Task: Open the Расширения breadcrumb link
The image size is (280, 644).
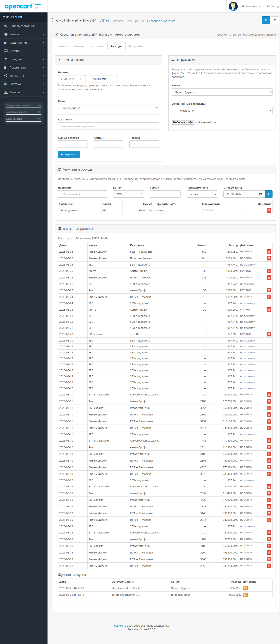Action: pos(135,21)
